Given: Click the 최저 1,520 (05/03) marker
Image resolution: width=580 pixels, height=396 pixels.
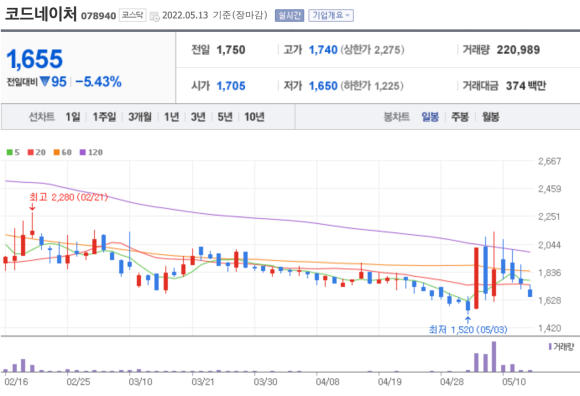Looking at the screenshot, I should 468,329.
